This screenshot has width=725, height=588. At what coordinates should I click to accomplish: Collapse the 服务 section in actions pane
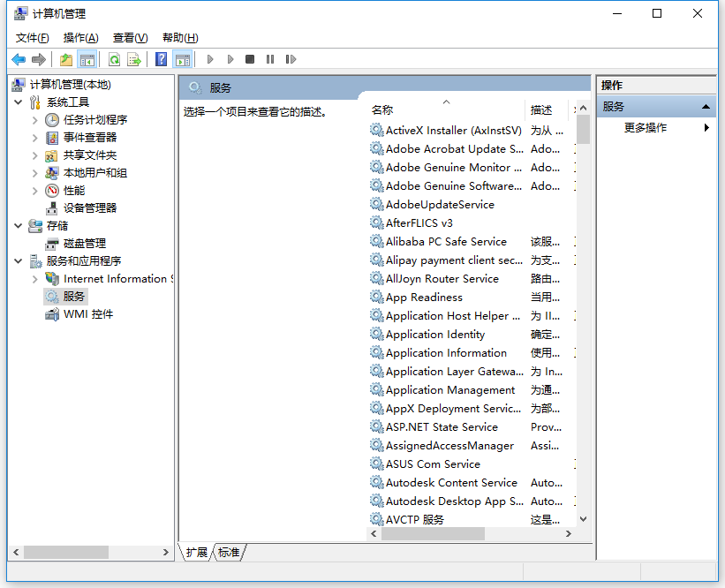[x=706, y=107]
